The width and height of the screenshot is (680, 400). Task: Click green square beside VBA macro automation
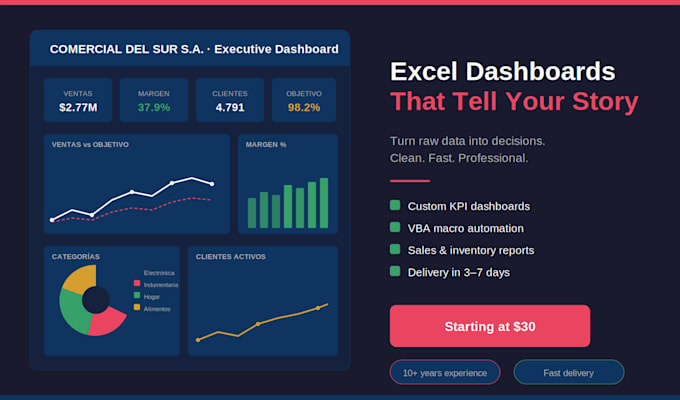(395, 227)
